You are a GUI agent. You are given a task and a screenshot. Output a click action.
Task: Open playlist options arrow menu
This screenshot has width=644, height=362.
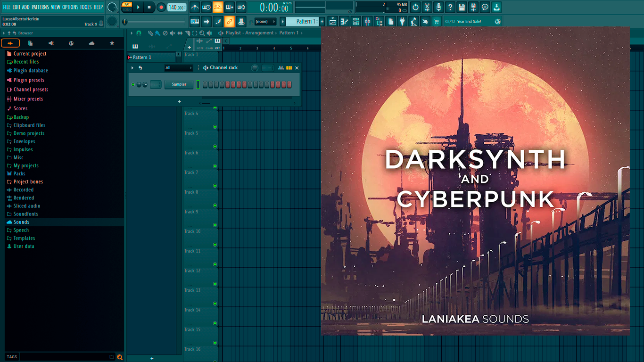132,33
